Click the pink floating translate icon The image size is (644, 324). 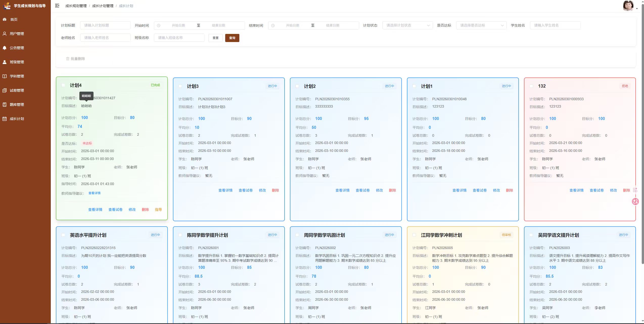pyautogui.click(x=635, y=201)
